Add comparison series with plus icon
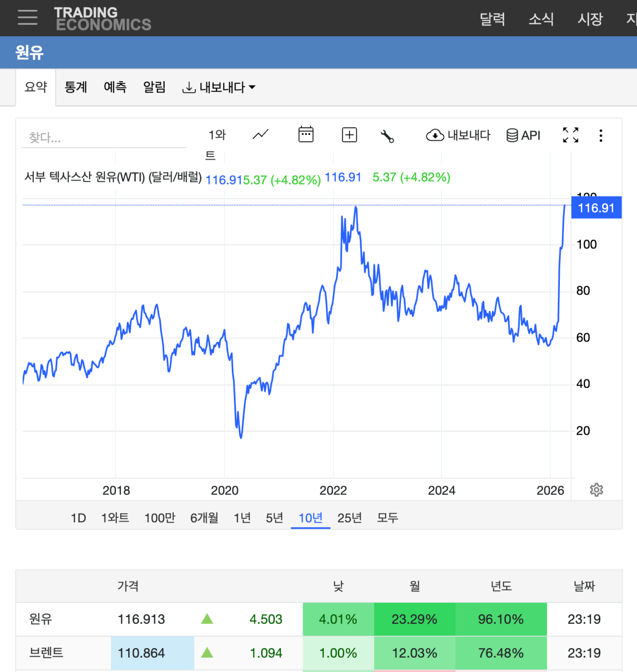Viewport: 637px width, 672px height. click(x=349, y=135)
